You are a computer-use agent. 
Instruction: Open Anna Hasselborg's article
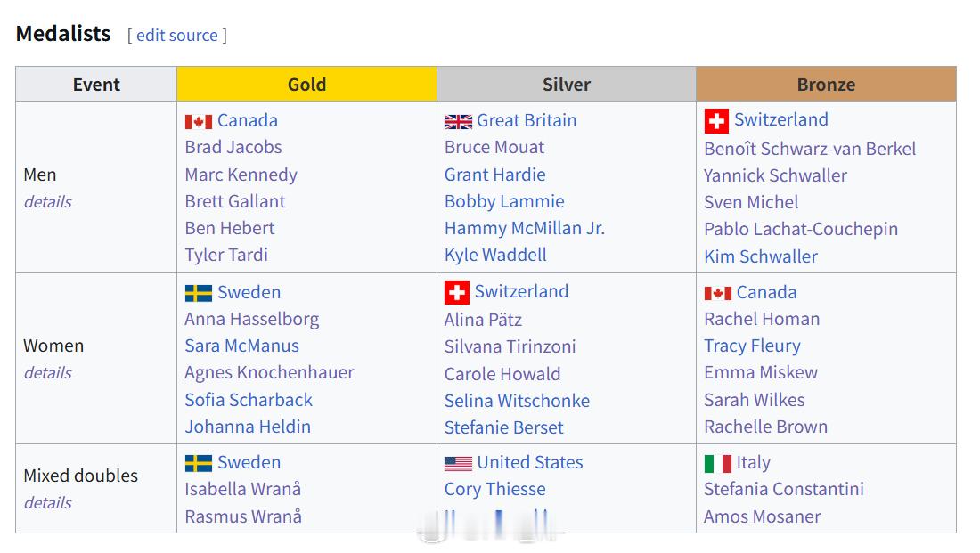tap(252, 319)
